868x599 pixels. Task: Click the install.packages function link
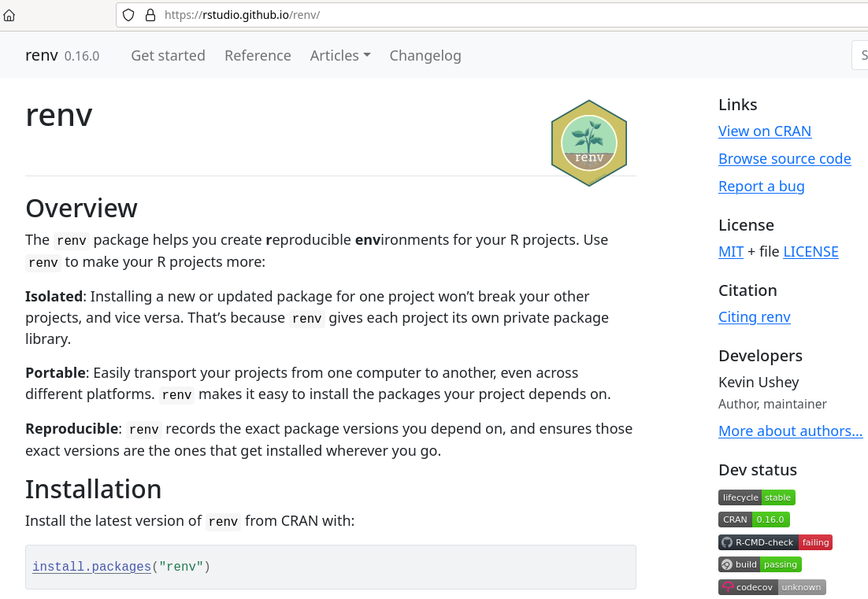[91, 567]
